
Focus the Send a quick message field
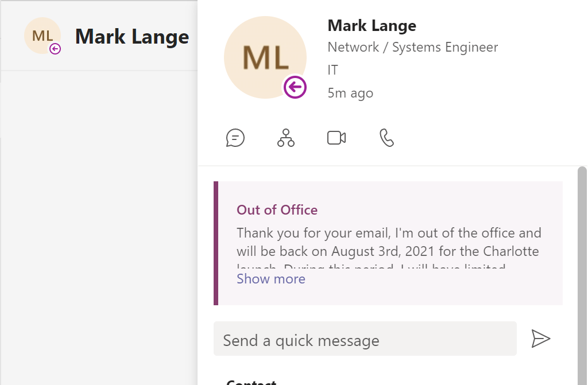[x=365, y=339]
